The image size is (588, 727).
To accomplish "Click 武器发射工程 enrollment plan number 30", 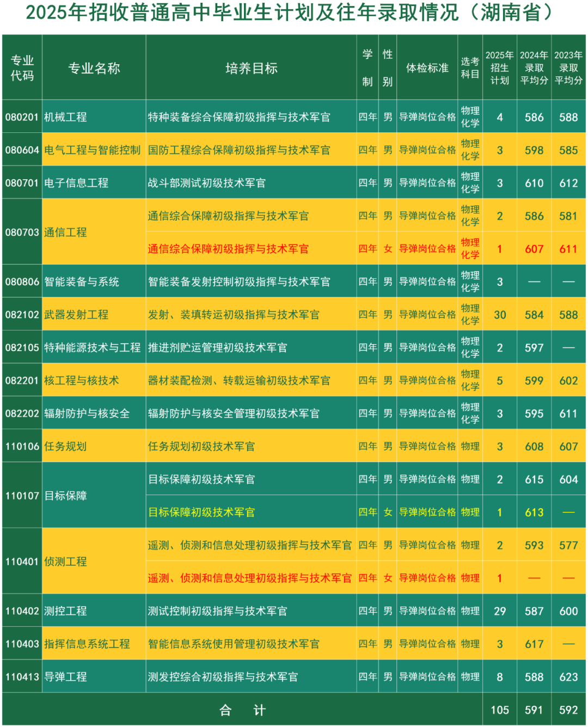I will 500,315.
